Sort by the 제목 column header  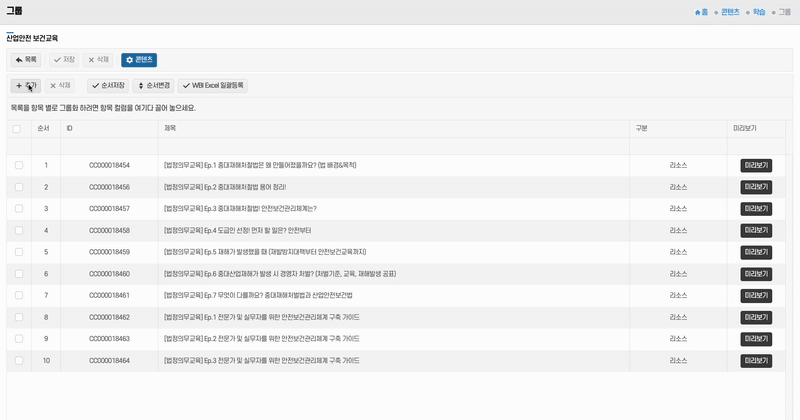pyautogui.click(x=170, y=129)
